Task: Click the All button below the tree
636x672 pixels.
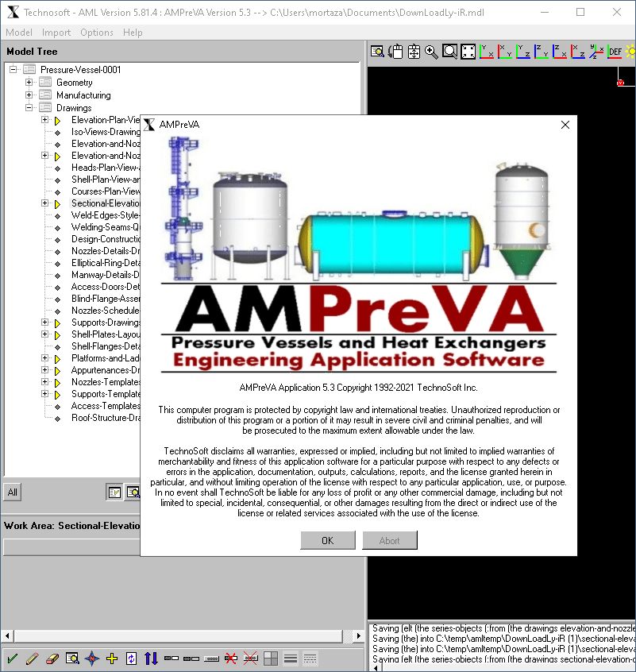Action: click(x=11, y=492)
